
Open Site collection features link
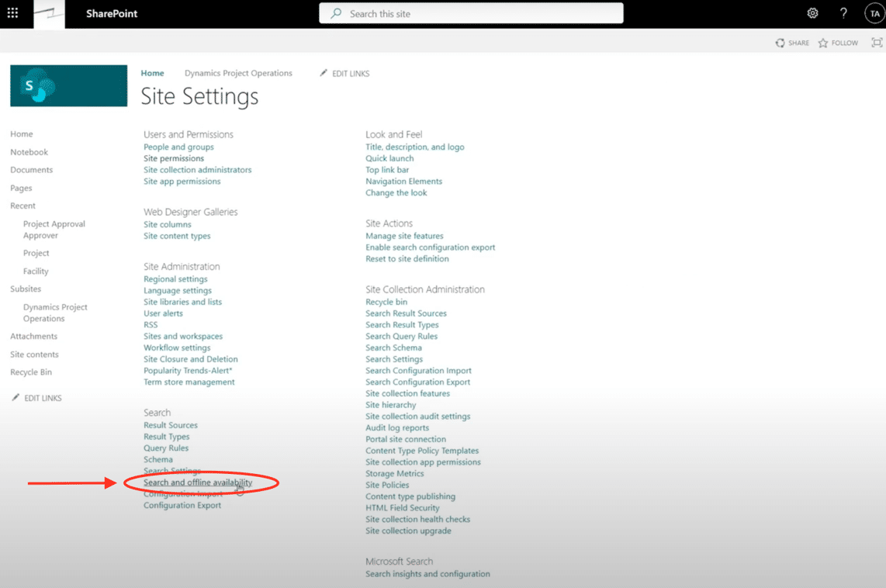coord(407,393)
